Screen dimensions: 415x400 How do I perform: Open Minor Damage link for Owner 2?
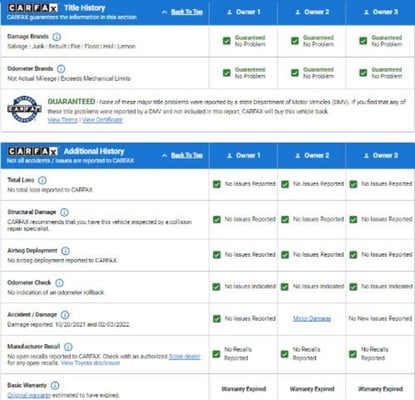pos(312,319)
